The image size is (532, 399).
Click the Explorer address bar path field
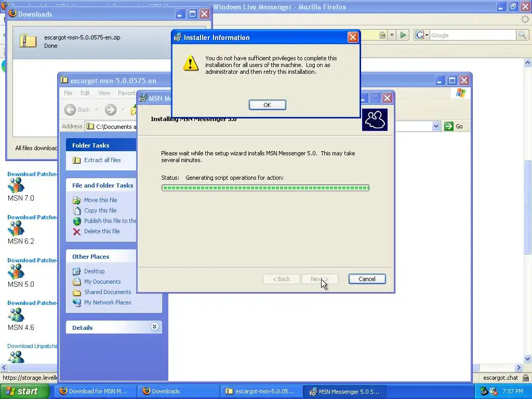point(111,127)
